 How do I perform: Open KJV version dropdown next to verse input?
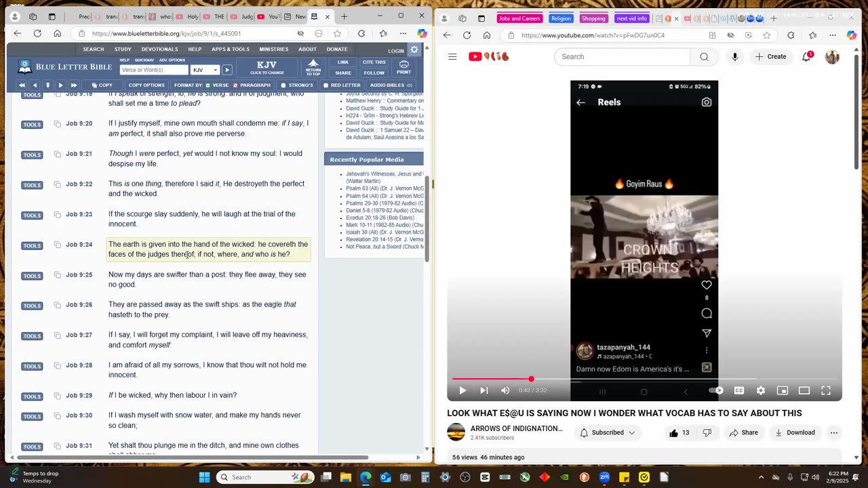point(205,70)
